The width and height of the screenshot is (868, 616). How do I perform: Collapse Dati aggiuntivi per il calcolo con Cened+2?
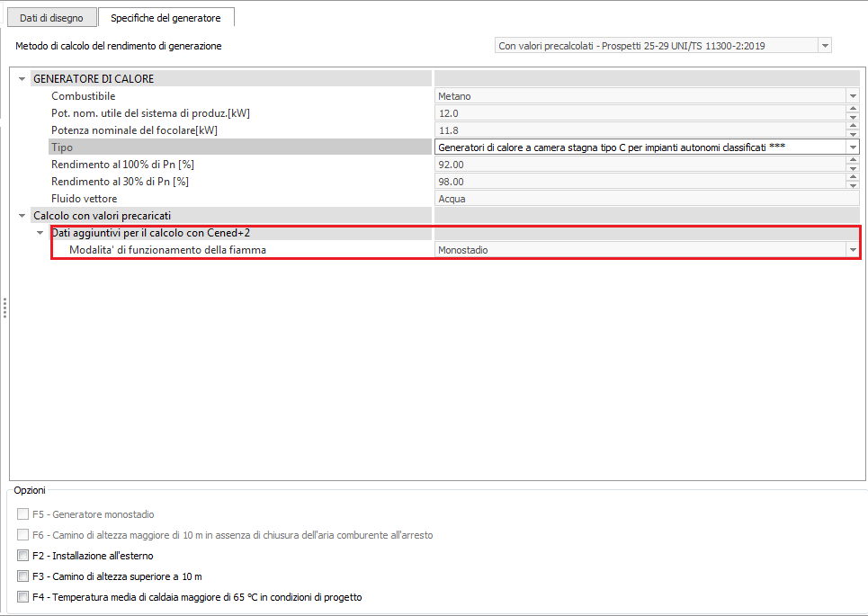tap(40, 233)
